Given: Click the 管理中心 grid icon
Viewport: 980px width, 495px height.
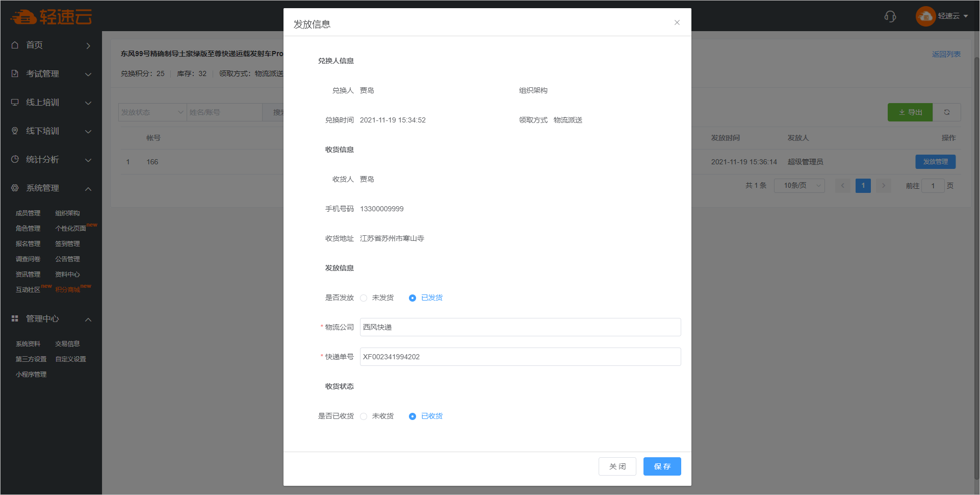Looking at the screenshot, I should (x=15, y=318).
